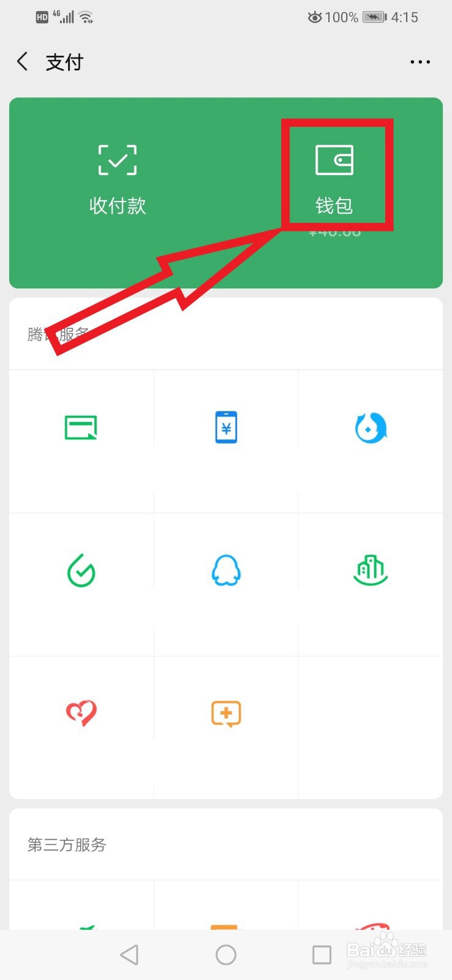This screenshot has width=452, height=980.
Task: Open the blue water-drop wealth icon
Action: 371,428
